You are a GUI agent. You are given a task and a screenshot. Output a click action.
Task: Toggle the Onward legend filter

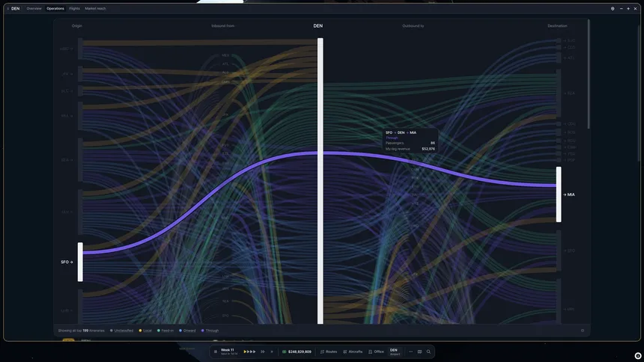(187, 331)
